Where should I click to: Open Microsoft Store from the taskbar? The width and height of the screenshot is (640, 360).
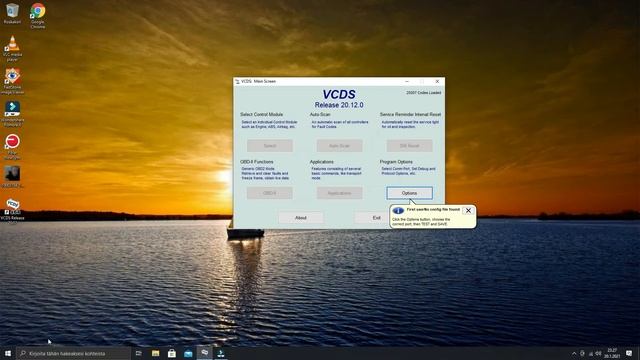click(x=172, y=353)
